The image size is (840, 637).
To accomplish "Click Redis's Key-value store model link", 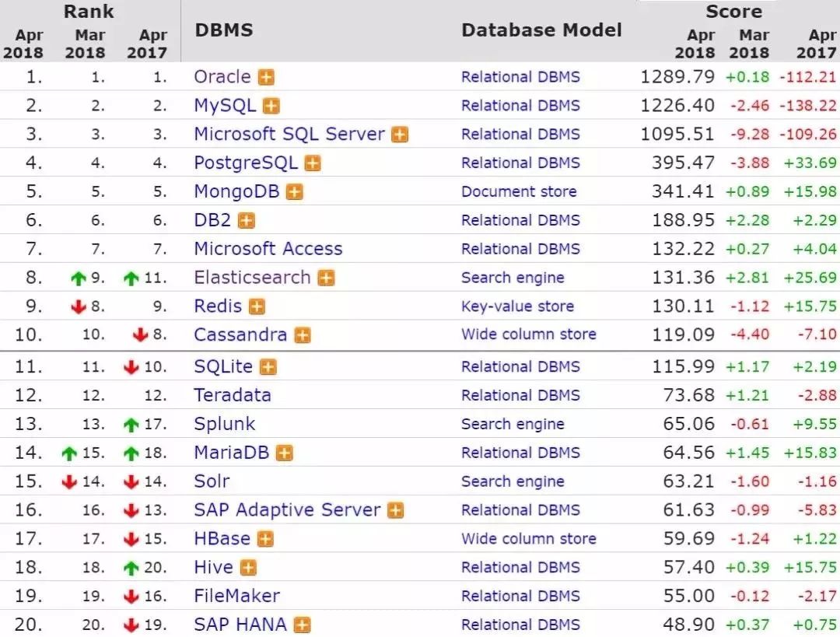I will pos(517,306).
